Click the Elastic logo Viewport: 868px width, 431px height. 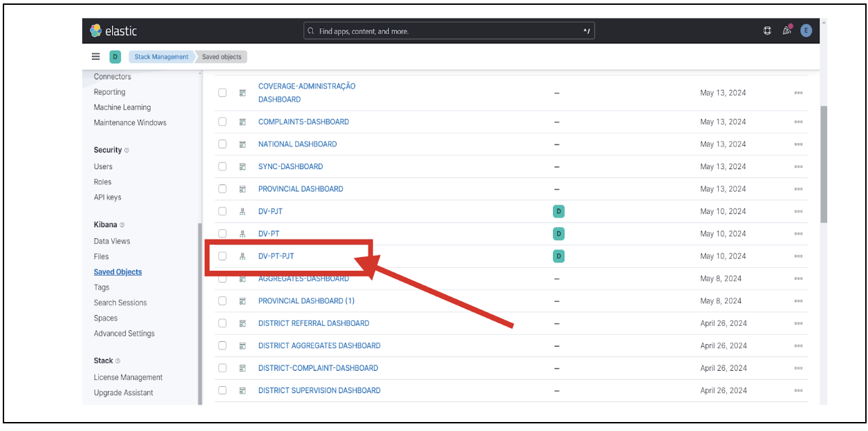pyautogui.click(x=113, y=31)
